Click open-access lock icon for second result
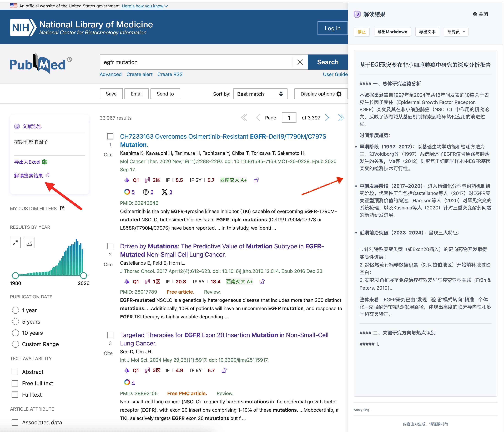The width and height of the screenshot is (504, 432). point(262,282)
